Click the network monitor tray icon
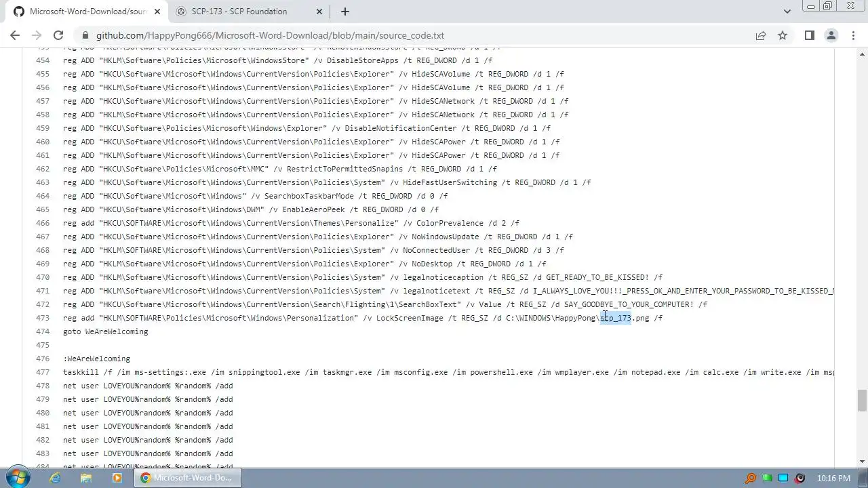Image resolution: width=868 pixels, height=488 pixels. pyautogui.click(x=783, y=478)
